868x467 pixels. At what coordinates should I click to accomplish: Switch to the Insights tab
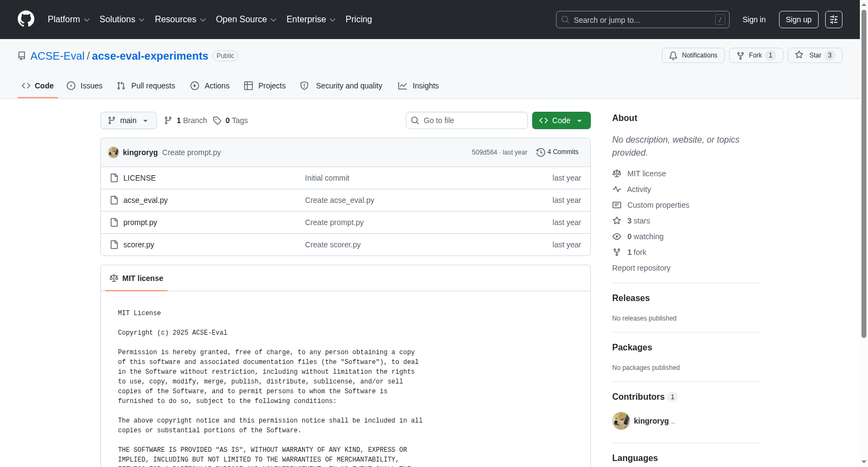tap(418, 86)
